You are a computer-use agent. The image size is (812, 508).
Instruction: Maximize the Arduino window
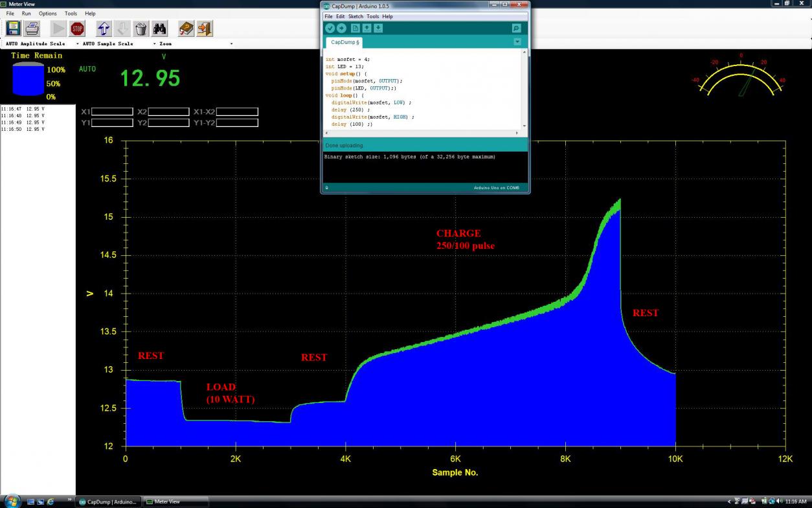(504, 5)
